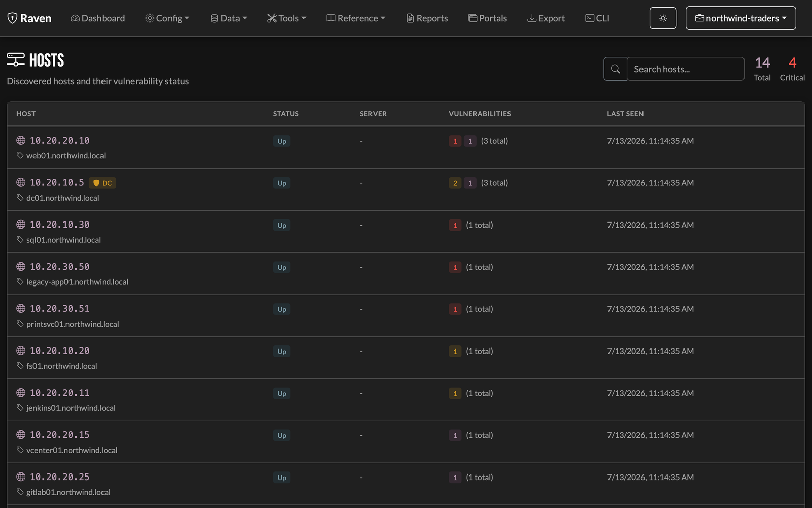
Task: Sort by the LAST SEEN column header
Action: tap(625, 114)
